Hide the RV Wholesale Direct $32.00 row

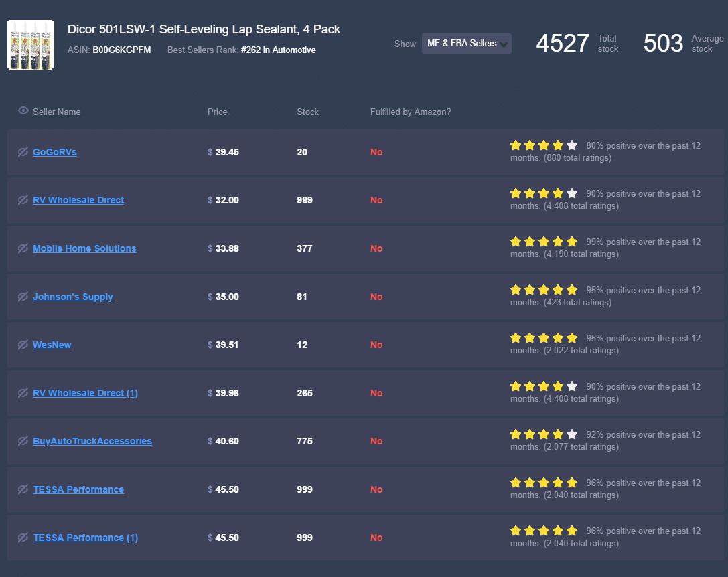coord(23,201)
